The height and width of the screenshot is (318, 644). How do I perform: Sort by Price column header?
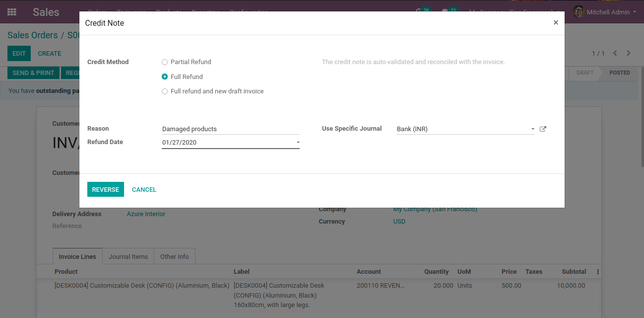[509, 272]
